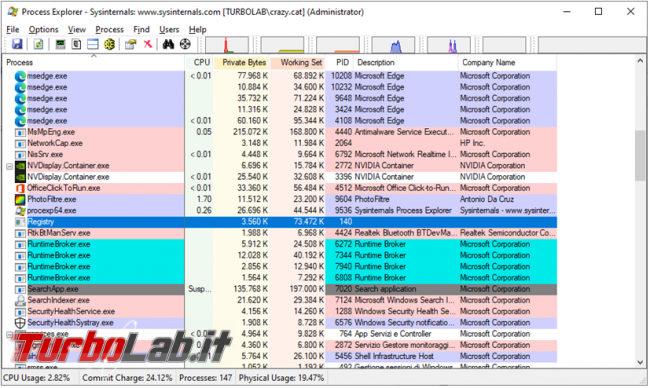Click the Commit Charge status bar entry
Screen dimensions: 650x388
127,378
